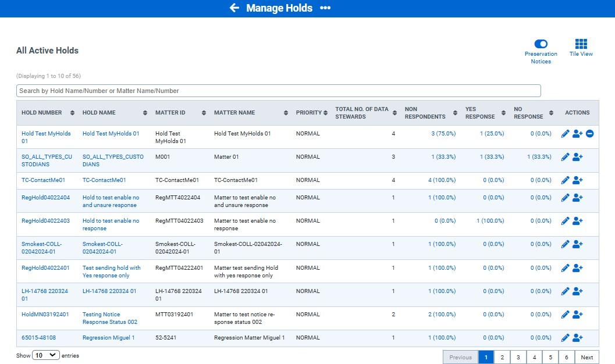Add steward to RegHold04022404 hold

pos(577,198)
